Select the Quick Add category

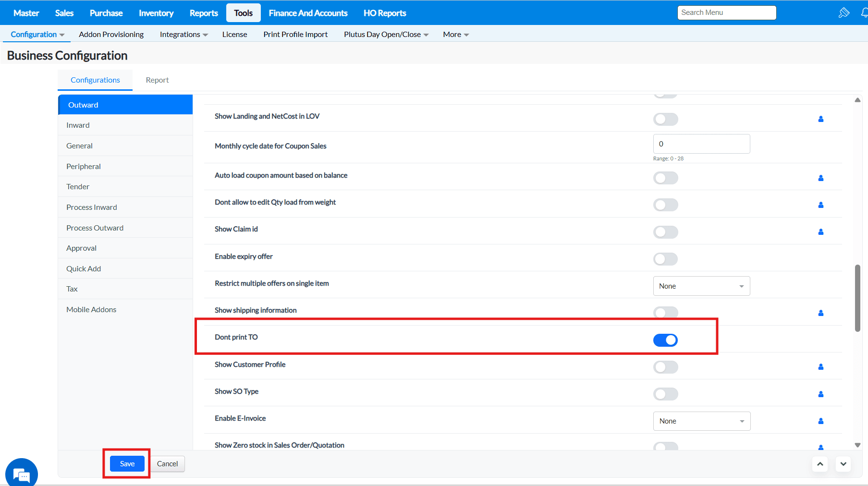tap(125, 269)
